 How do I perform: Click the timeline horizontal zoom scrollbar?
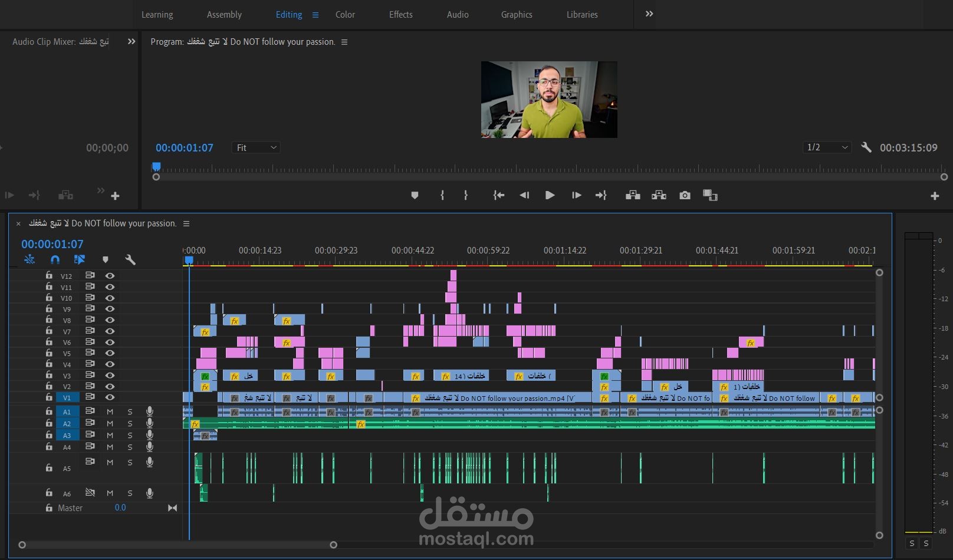(178, 545)
